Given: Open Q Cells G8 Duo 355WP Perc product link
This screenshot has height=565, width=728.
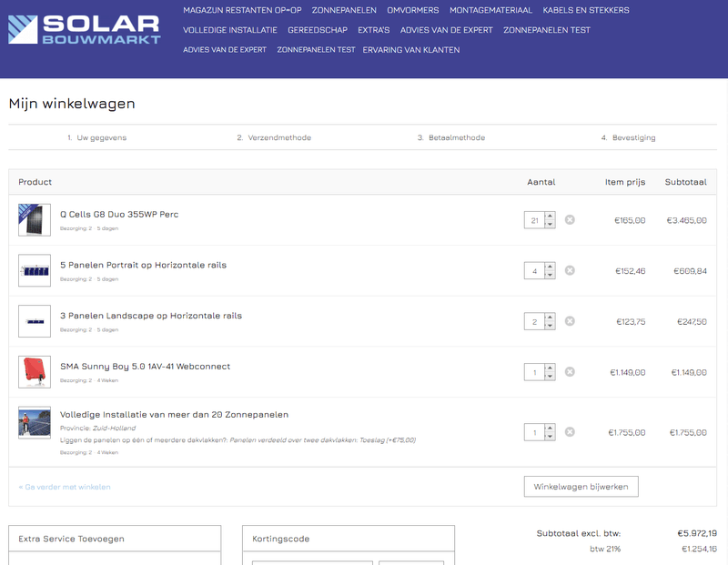Looking at the screenshot, I should point(119,215).
